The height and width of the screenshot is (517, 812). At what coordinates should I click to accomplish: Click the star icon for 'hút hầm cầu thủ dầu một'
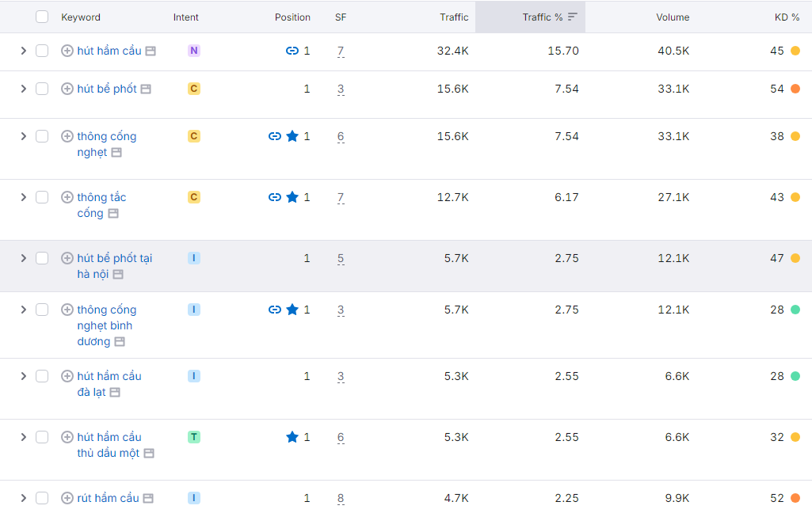(292, 437)
